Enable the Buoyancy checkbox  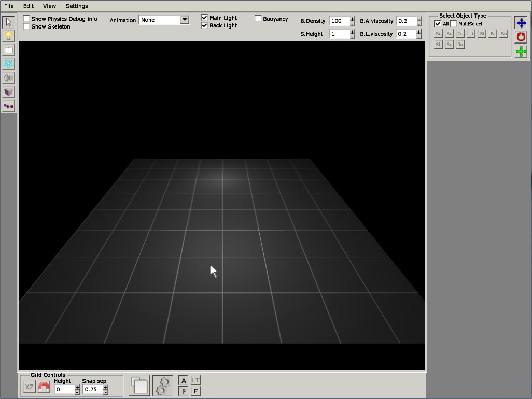258,19
